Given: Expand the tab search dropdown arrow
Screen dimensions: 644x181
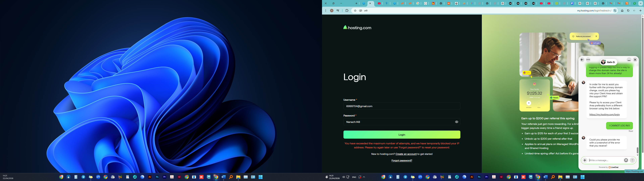Looking at the screenshot, I should pyautogui.click(x=640, y=4).
